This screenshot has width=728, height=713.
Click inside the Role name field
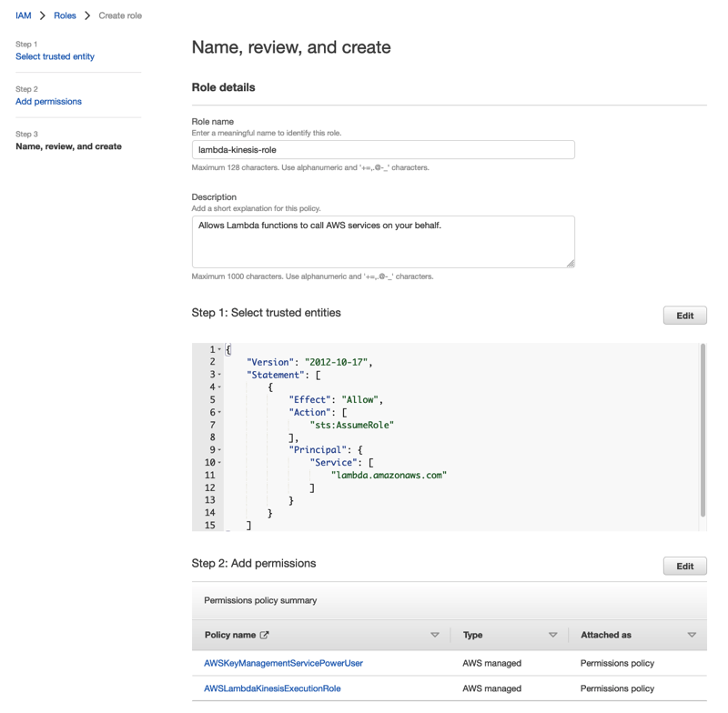click(382, 148)
